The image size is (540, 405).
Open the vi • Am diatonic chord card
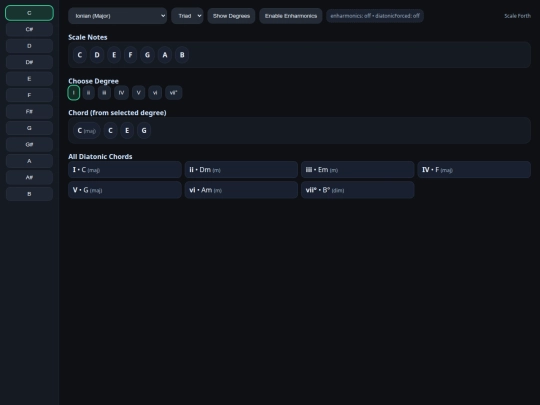click(241, 190)
